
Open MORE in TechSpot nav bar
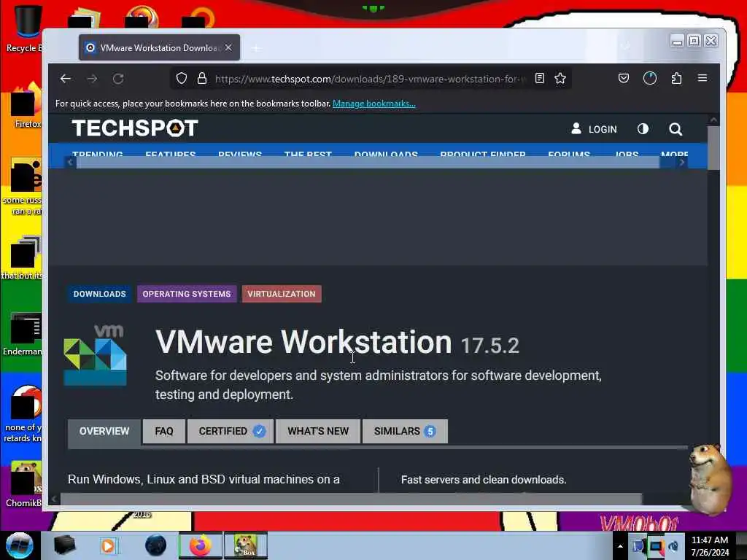(674, 155)
